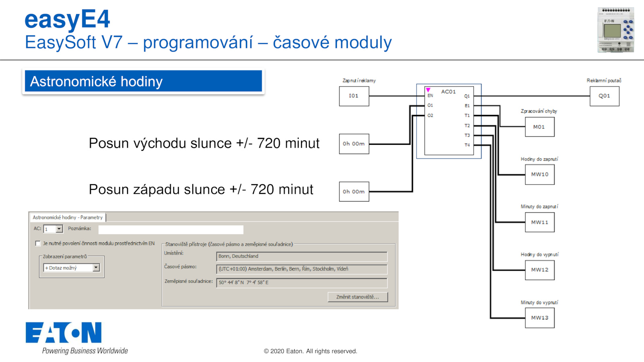This screenshot has height=362, width=644.
Task: Click the Poznámka input field
Action: (171, 229)
